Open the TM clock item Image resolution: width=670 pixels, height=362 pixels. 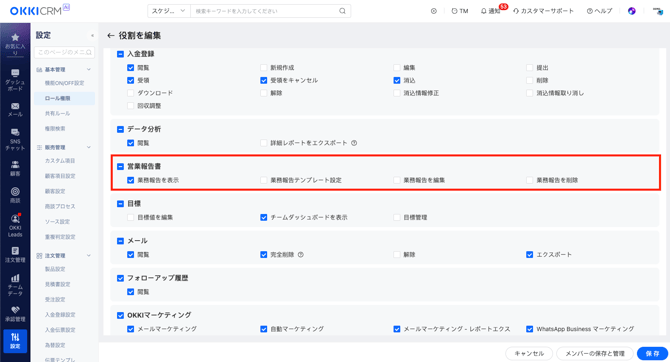tap(460, 11)
